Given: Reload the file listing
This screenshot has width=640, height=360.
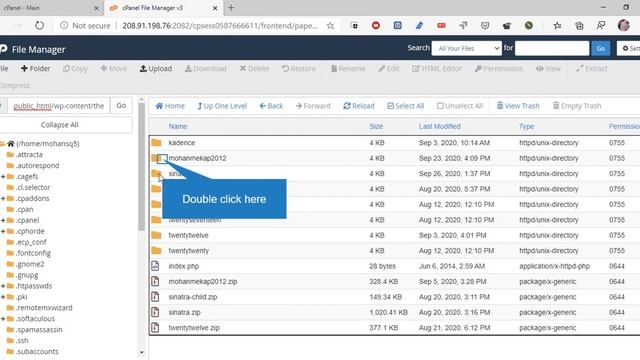Looking at the screenshot, I should (359, 106).
